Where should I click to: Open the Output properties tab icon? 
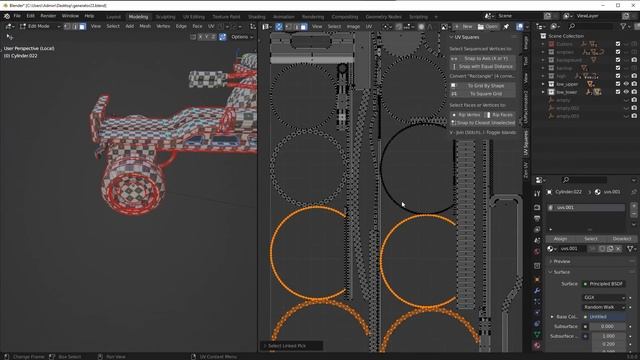click(x=537, y=219)
